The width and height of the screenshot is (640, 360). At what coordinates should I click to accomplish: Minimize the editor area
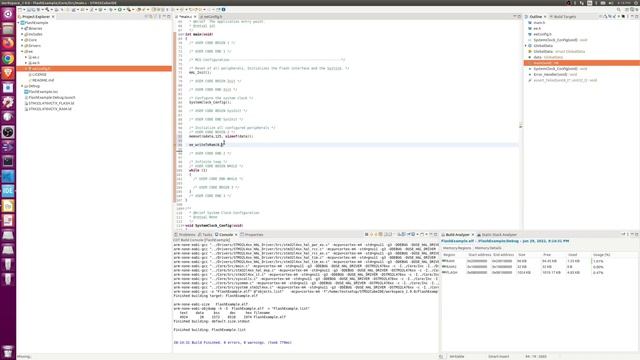pyautogui.click(x=514, y=16)
